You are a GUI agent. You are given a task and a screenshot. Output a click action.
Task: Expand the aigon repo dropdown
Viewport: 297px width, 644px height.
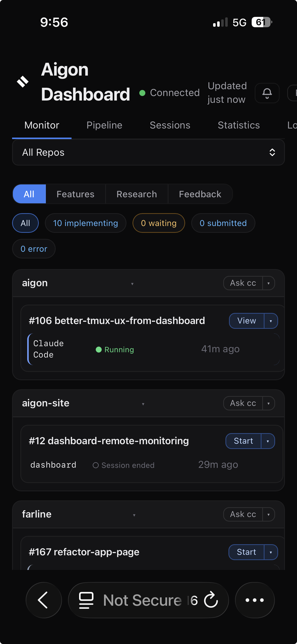(x=132, y=283)
